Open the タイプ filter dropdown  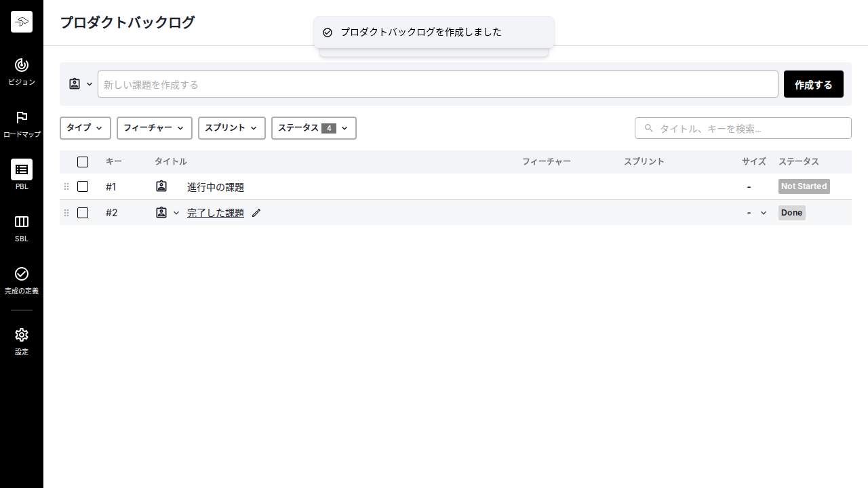pos(85,128)
